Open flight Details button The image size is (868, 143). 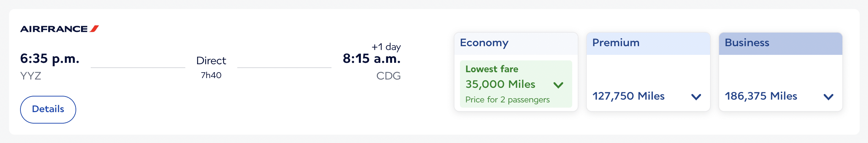[x=48, y=109]
